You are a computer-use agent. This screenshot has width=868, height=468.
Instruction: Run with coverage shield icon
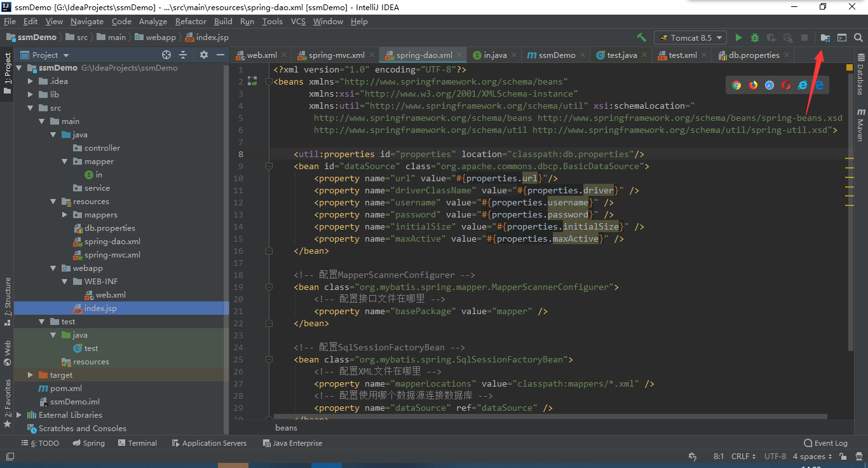(771, 38)
